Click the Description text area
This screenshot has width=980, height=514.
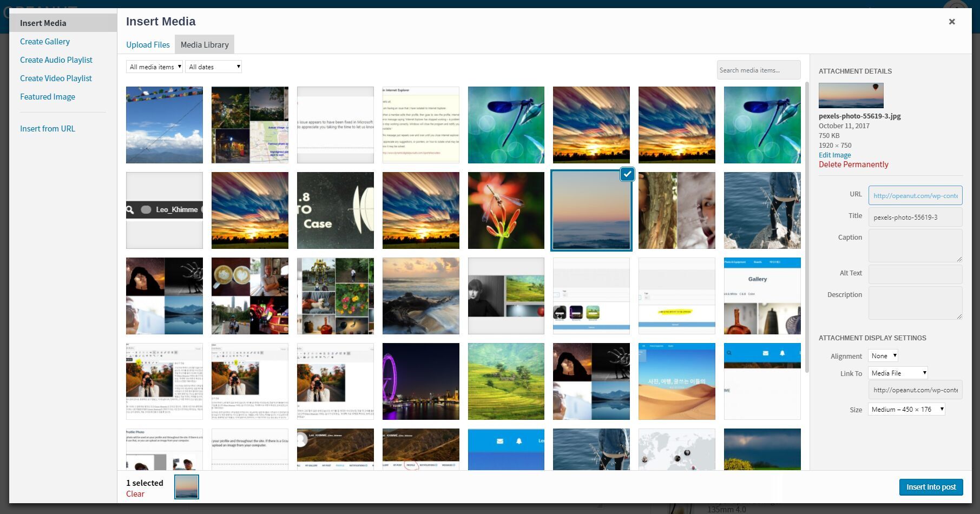[x=915, y=303]
